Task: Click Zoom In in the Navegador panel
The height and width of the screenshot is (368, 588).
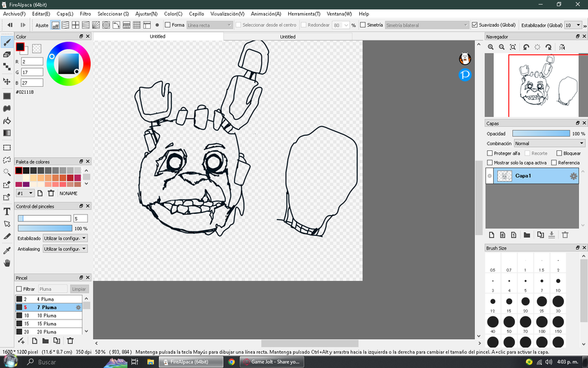Action: pos(491,47)
